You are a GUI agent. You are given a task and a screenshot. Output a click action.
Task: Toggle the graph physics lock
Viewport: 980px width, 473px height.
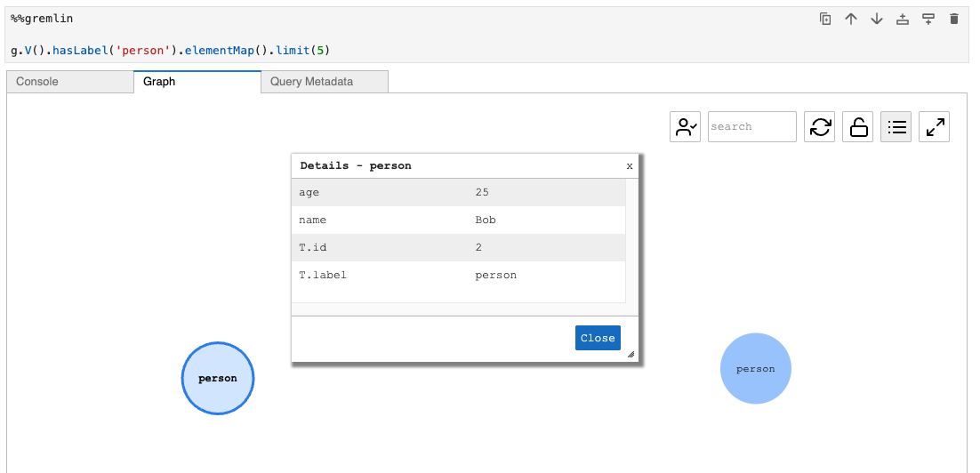[858, 127]
